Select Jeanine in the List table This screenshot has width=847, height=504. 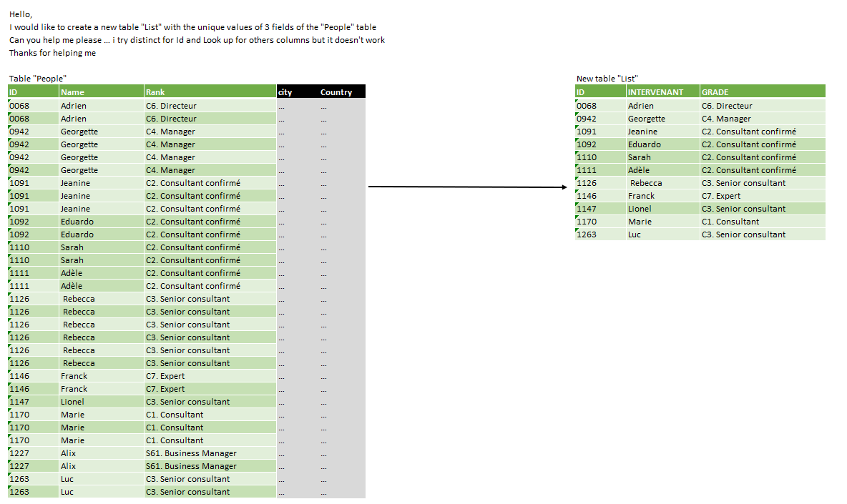click(x=663, y=132)
